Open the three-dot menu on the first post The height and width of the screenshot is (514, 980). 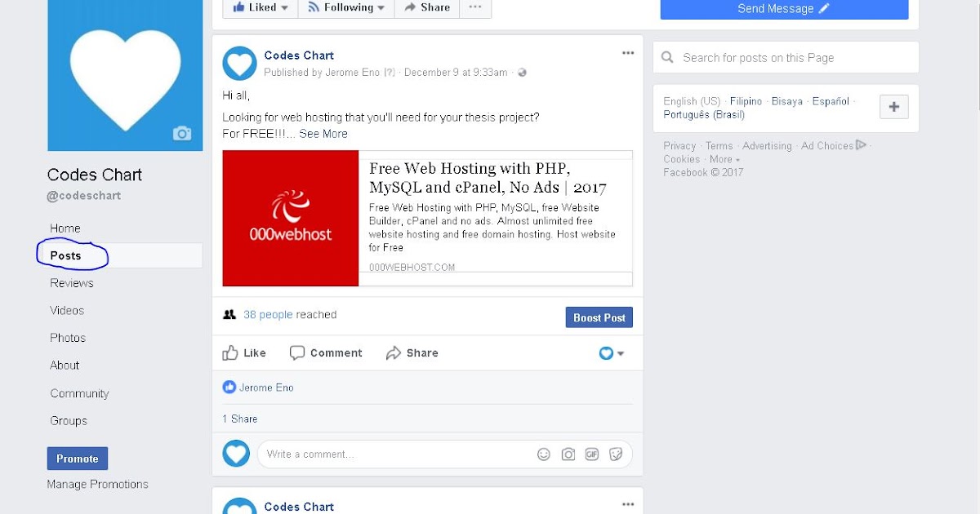(627, 53)
